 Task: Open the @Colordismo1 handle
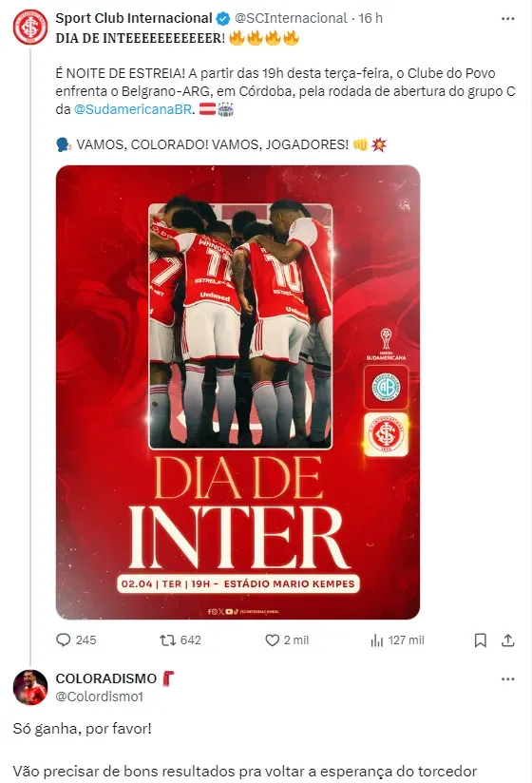(x=100, y=697)
